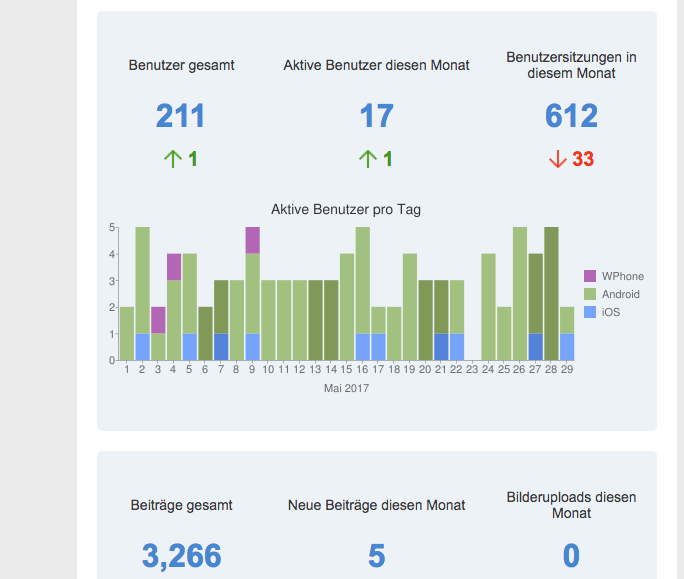The image size is (684, 579).
Task: Select the blue iOS legend swatch
Action: click(x=590, y=312)
